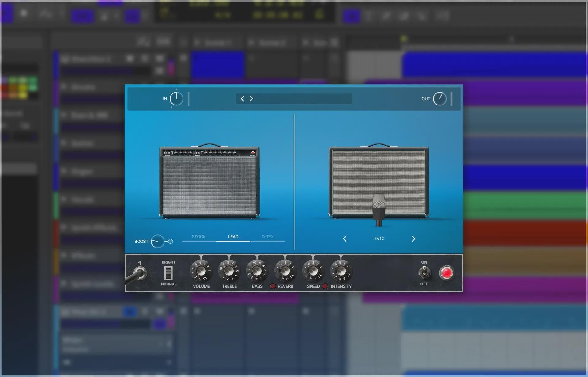Screen dimensions: 588x377
Task: Go to previous preset with left arrow
Action: [243, 99]
